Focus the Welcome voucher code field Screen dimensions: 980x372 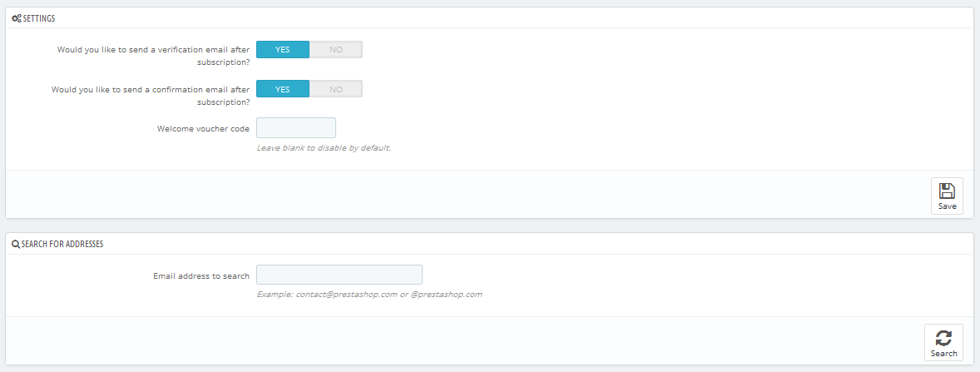click(296, 128)
